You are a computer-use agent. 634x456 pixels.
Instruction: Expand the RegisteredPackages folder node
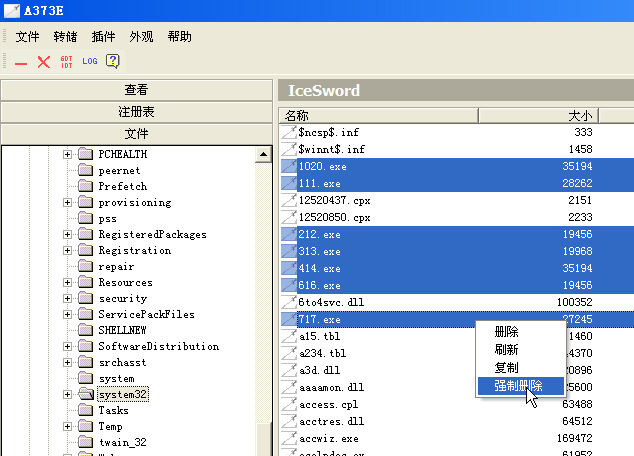68,234
